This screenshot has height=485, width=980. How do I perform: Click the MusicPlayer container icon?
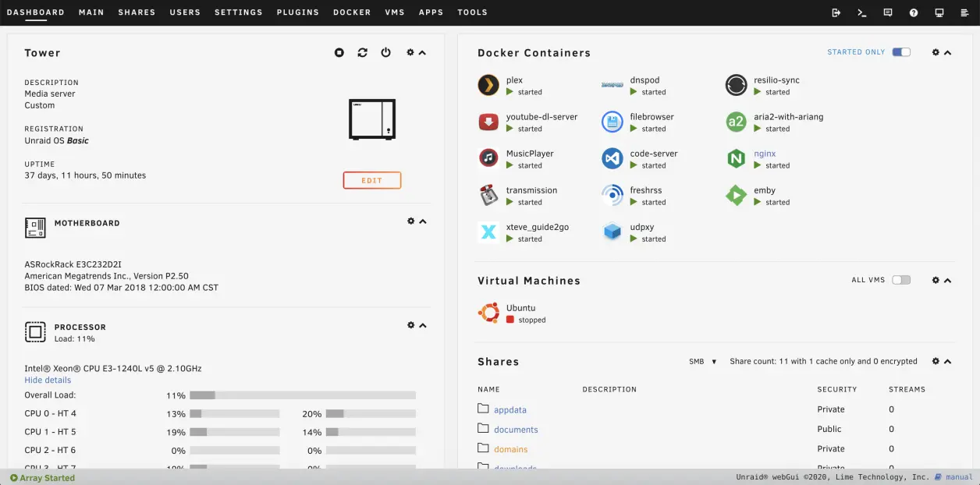(488, 158)
